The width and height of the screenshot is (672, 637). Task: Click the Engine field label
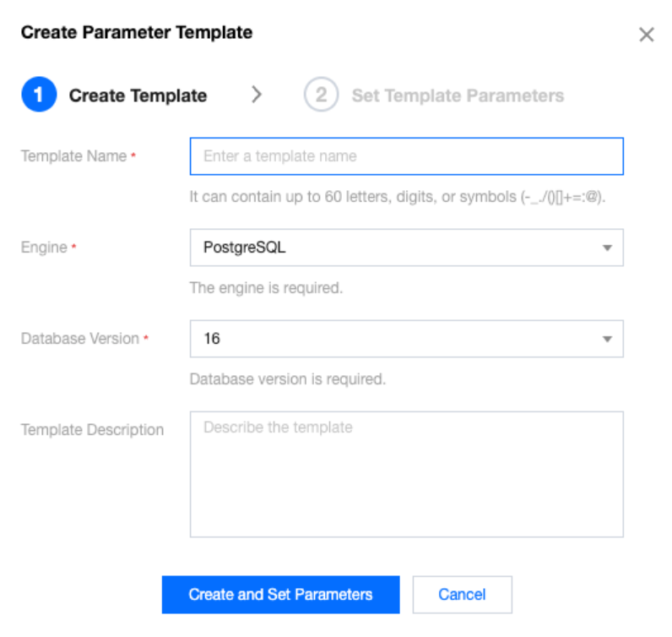tap(44, 248)
